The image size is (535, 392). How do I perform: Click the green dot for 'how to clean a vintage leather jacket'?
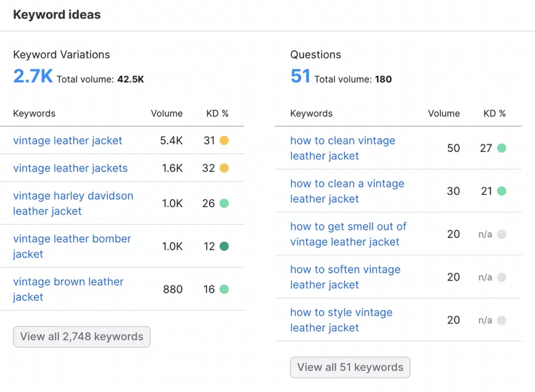[503, 191]
